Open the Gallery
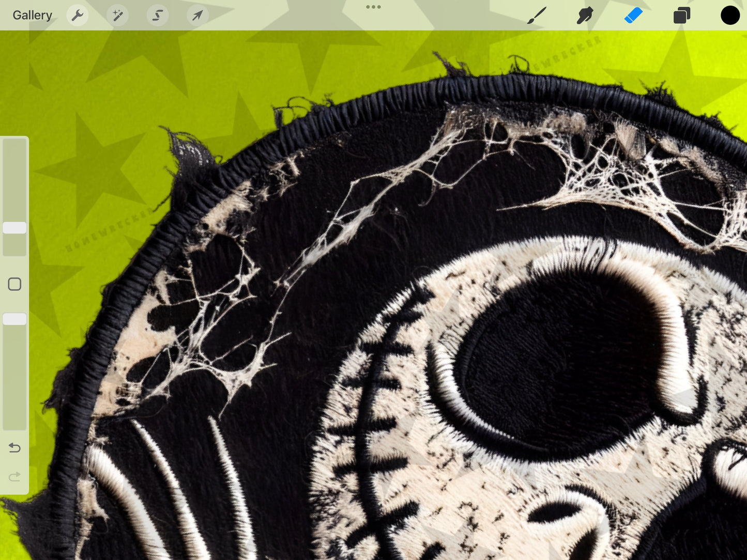The width and height of the screenshot is (747, 560). [x=32, y=15]
